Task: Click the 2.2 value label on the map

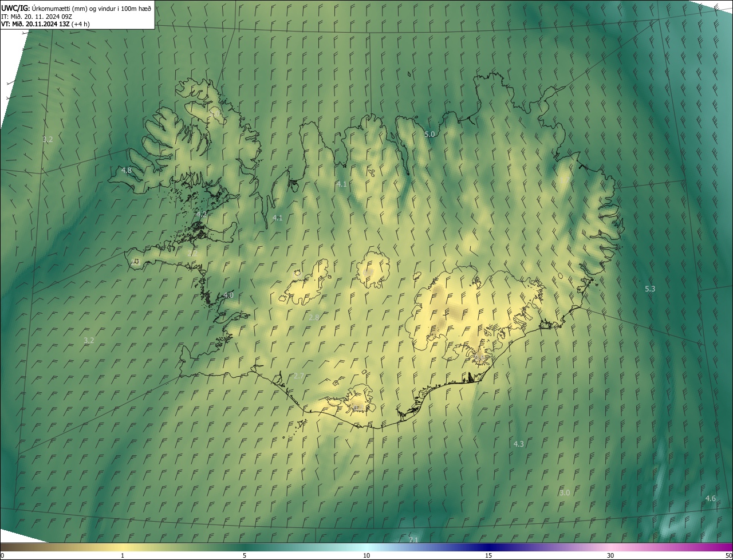Action: 192,253
